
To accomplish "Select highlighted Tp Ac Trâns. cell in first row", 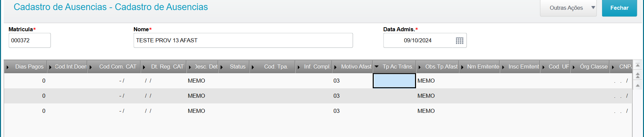I will 394,81.
